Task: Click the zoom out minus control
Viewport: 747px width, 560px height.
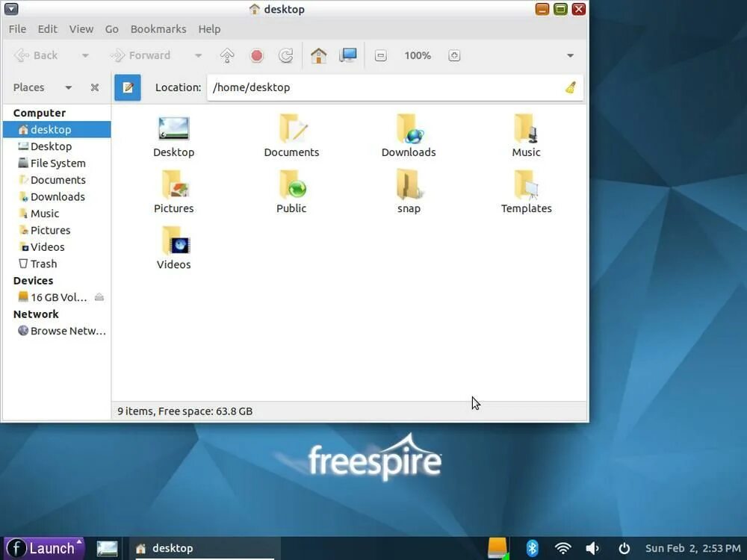Action: 380,55
